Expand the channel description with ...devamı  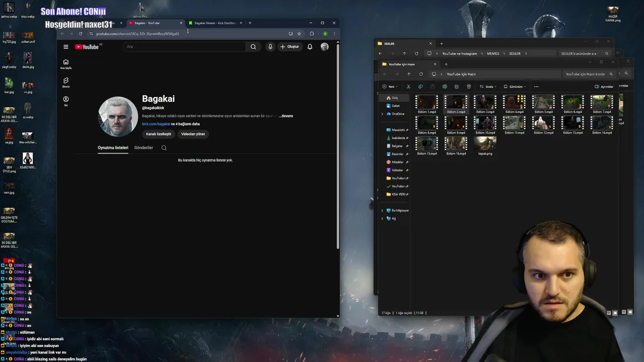[286, 116]
